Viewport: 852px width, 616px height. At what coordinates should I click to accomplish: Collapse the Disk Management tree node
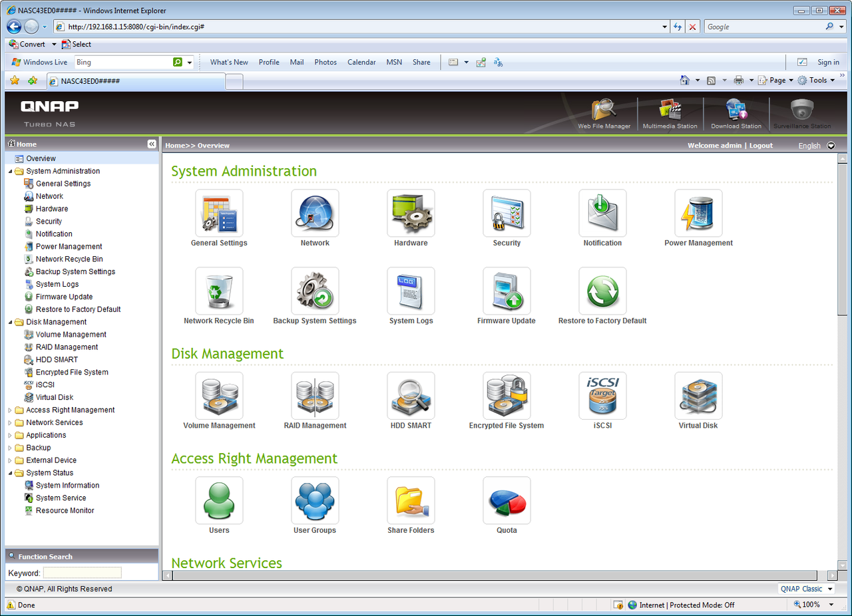pyautogui.click(x=10, y=322)
